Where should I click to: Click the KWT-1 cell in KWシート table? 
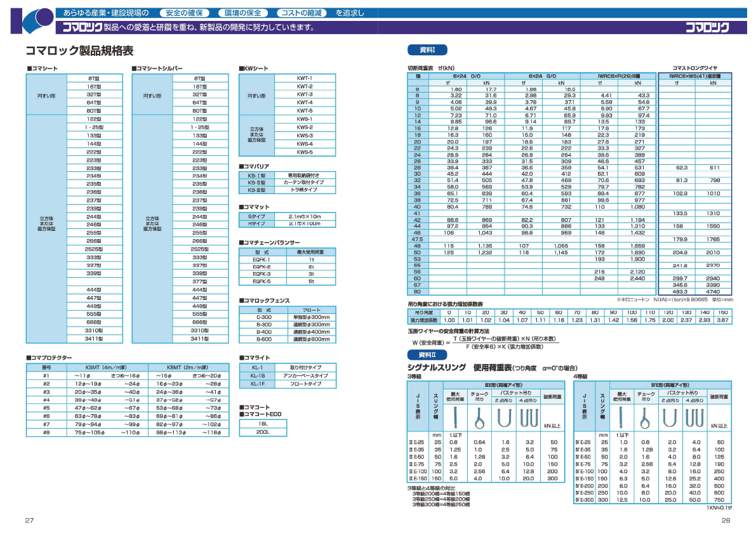[x=305, y=78]
